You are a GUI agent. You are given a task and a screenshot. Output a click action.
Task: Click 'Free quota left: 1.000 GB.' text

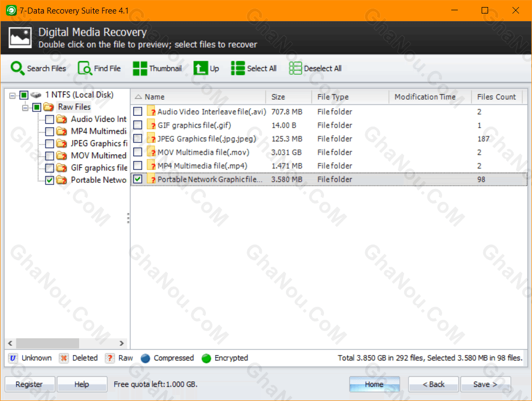pyautogui.click(x=155, y=384)
